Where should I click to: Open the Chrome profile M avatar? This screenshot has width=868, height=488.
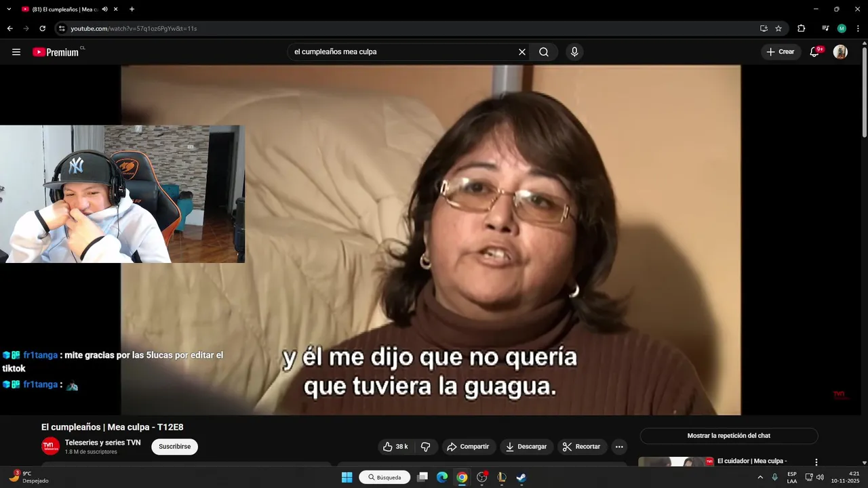(x=842, y=28)
